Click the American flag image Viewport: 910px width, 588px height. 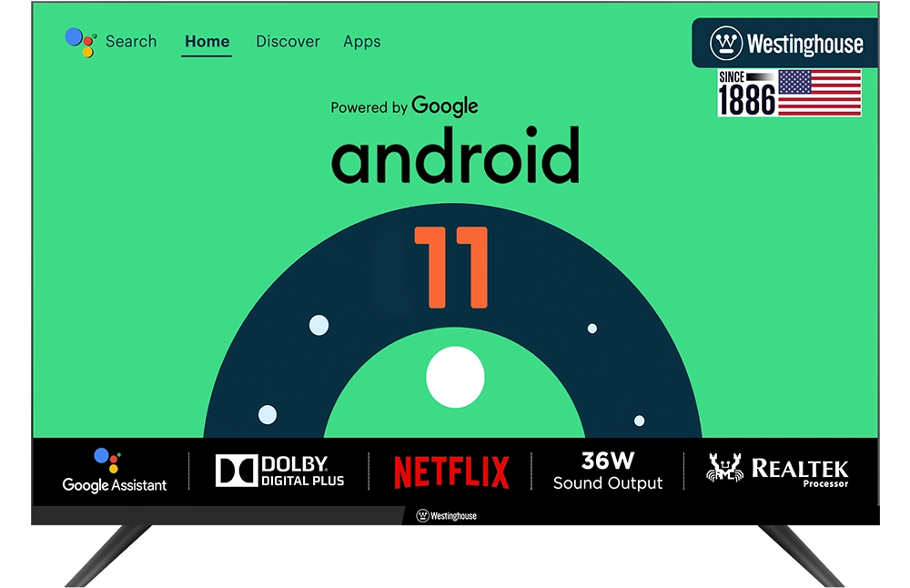click(x=819, y=93)
